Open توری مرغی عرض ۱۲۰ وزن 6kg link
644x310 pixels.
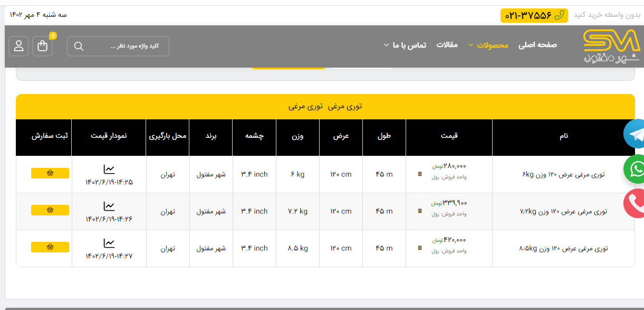563,174
